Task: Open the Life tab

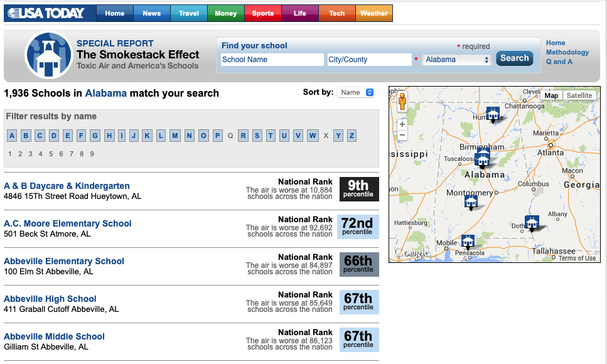Action: pos(300,13)
